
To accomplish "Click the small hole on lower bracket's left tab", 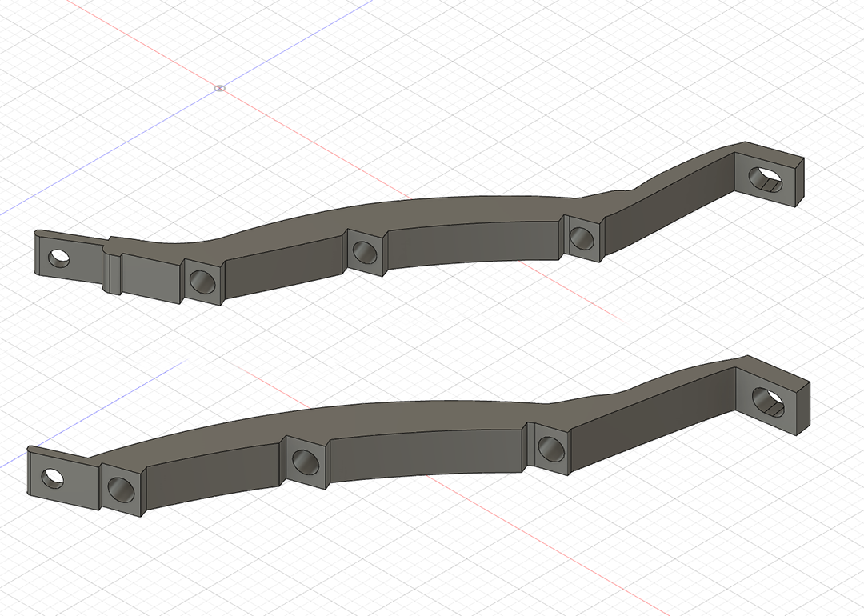I will point(52,478).
